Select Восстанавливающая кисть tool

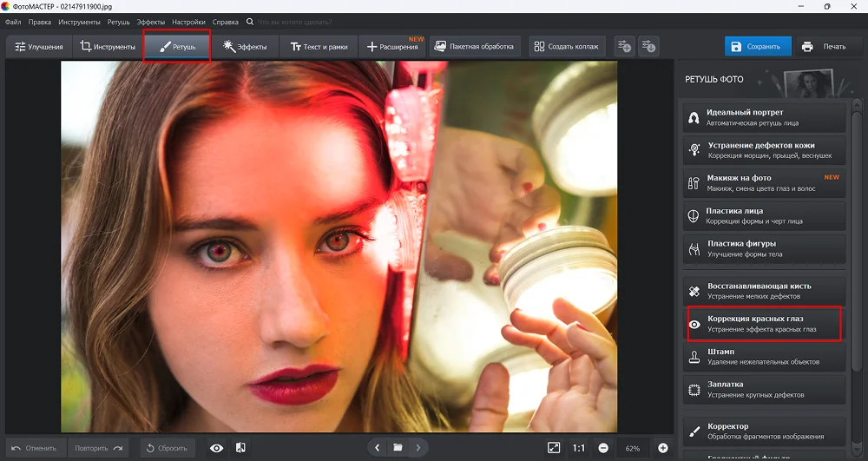[x=764, y=291]
